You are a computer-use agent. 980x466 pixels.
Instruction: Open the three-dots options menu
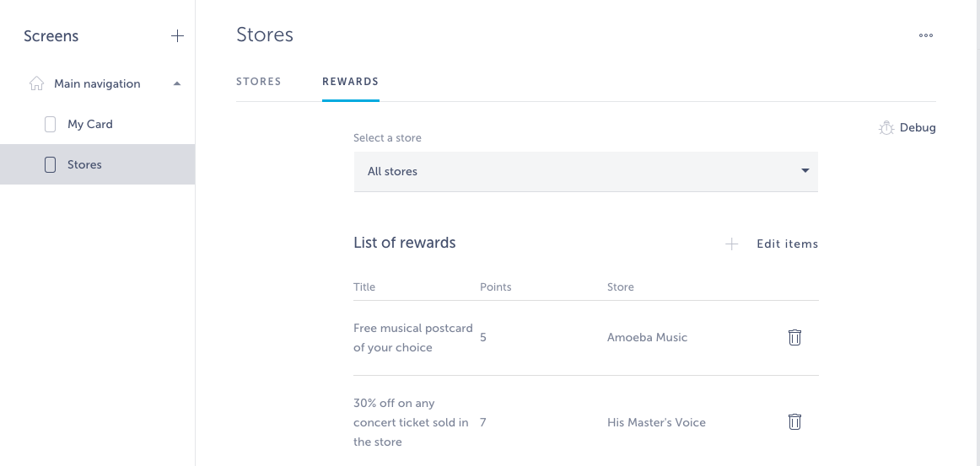[926, 35]
